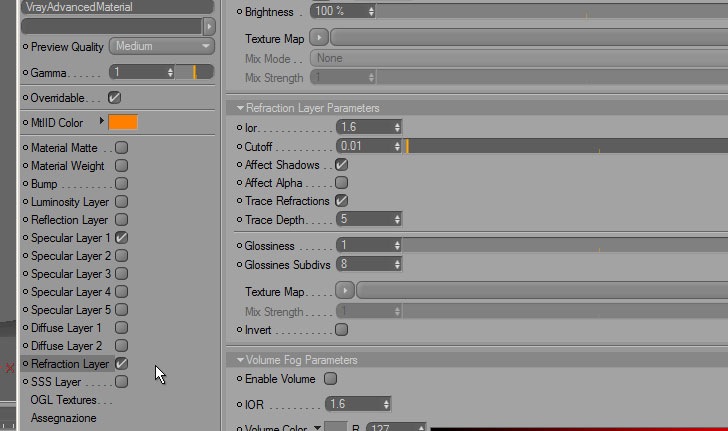The width and height of the screenshot is (728, 431).
Task: Toggle the Enable Volume checkbox
Action: (330, 379)
